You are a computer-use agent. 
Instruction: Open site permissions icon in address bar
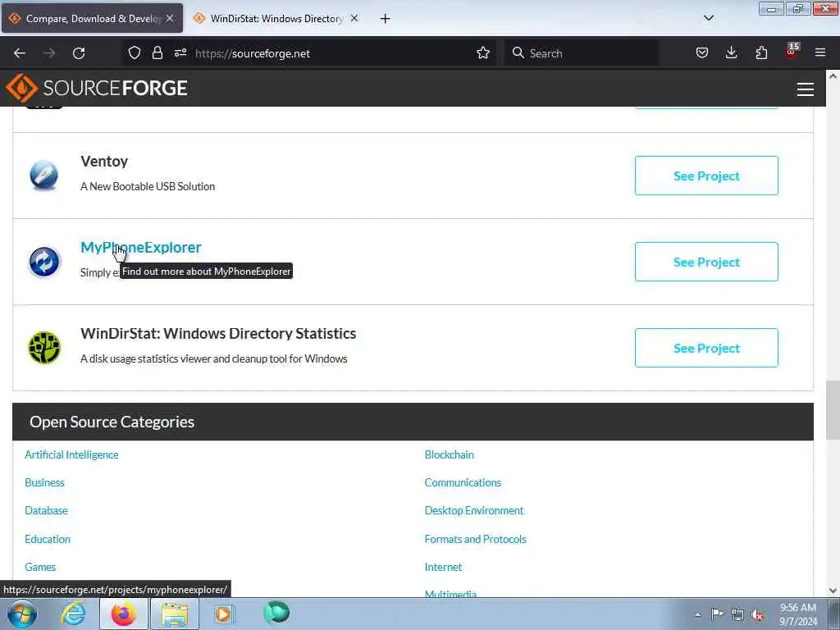coord(180,52)
